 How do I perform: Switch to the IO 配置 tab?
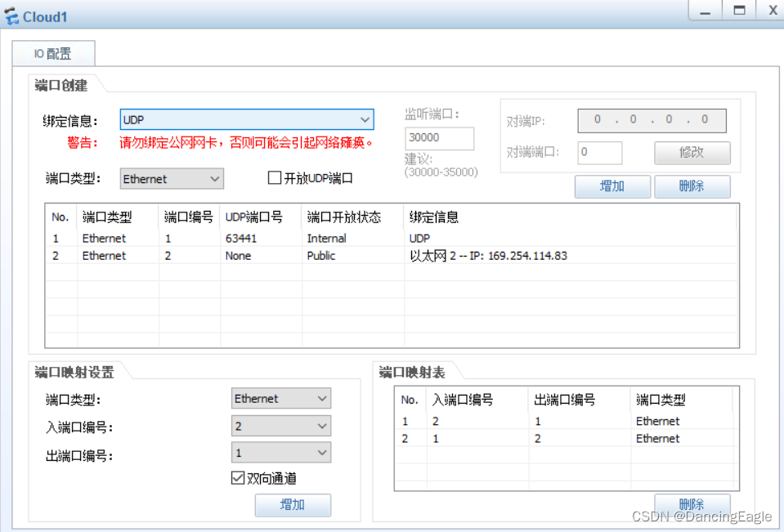click(x=53, y=53)
